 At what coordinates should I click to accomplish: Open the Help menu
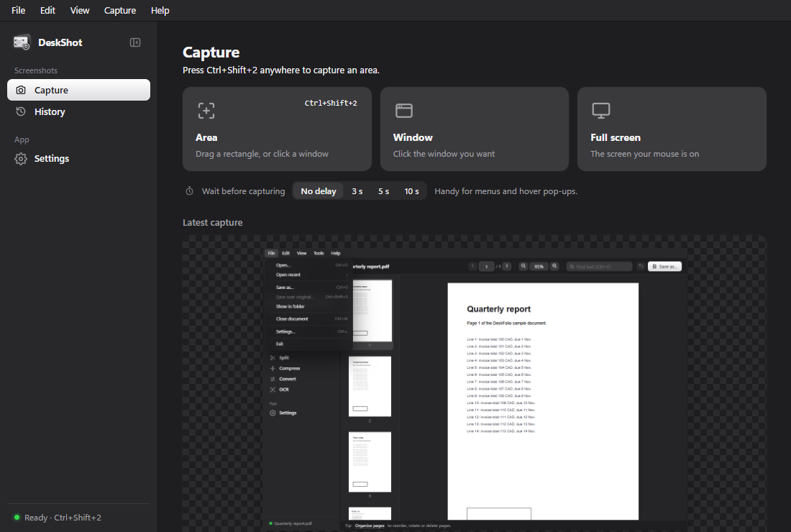point(160,10)
